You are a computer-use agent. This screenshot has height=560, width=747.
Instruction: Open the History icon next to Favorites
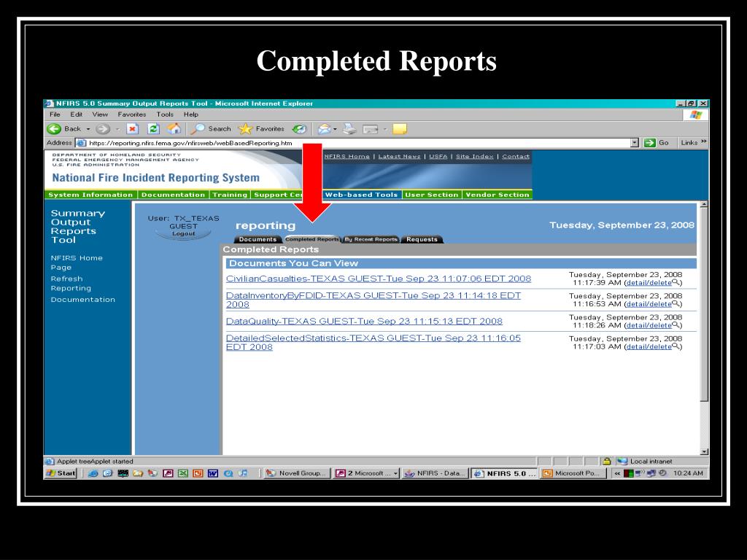(299, 128)
